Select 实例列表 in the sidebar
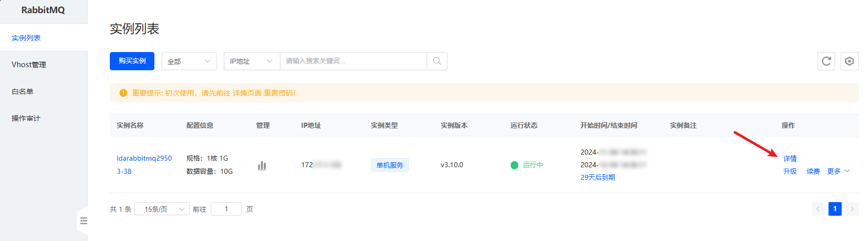Screen dimensions: 868x241 26,38
